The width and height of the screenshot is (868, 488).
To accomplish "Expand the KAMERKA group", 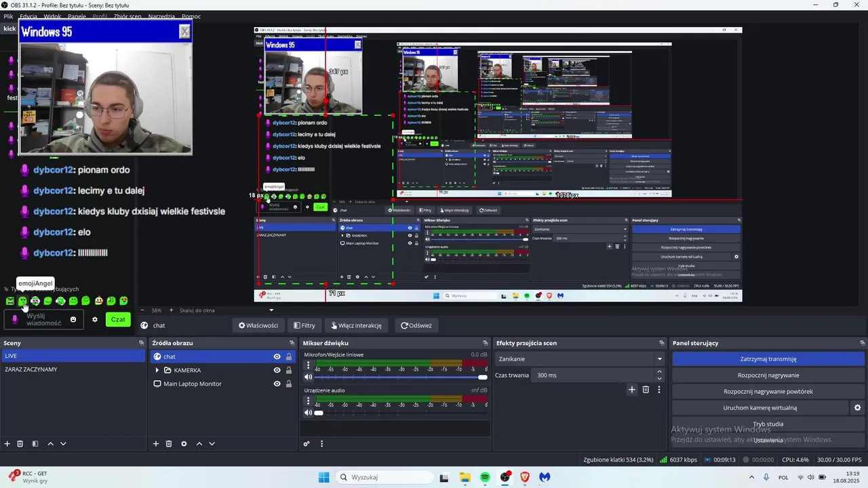I will [x=157, y=370].
